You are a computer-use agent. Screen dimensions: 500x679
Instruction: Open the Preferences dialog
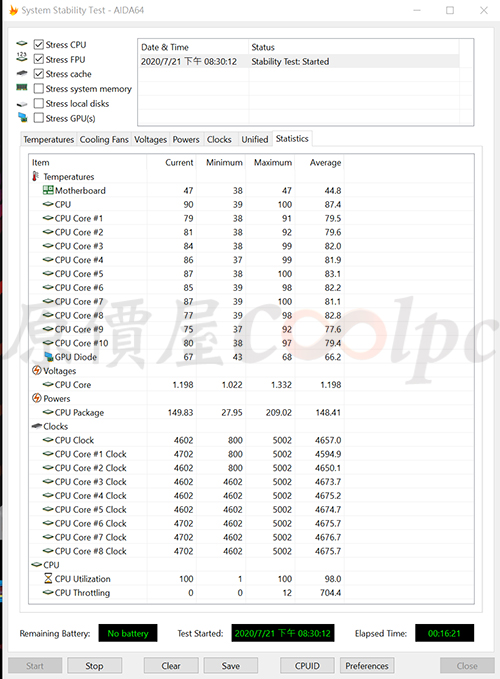click(x=367, y=666)
